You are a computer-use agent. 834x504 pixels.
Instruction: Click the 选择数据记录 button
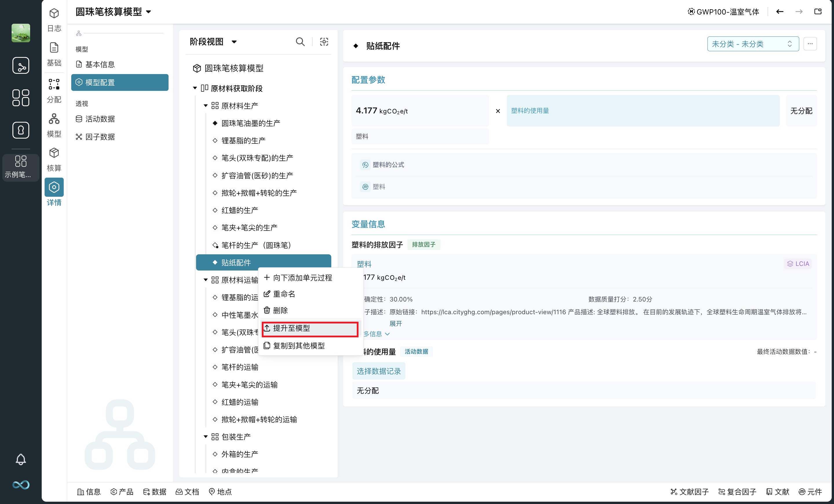(378, 371)
